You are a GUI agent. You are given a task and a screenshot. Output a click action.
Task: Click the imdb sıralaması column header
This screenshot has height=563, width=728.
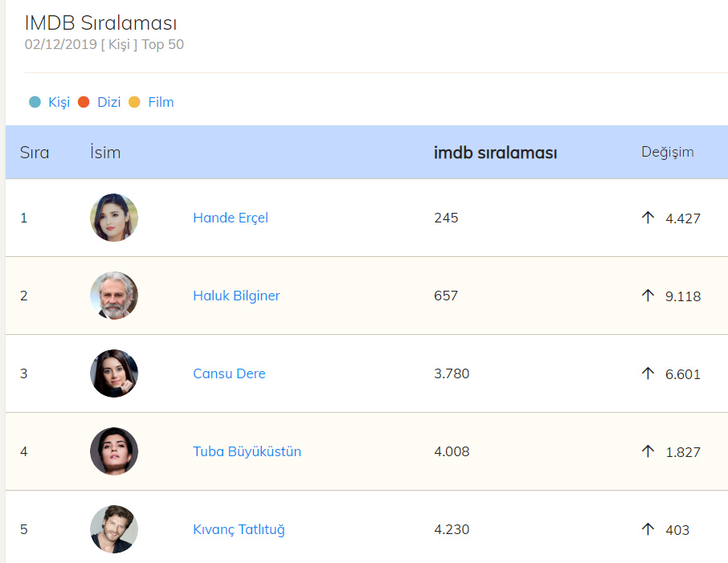click(495, 153)
